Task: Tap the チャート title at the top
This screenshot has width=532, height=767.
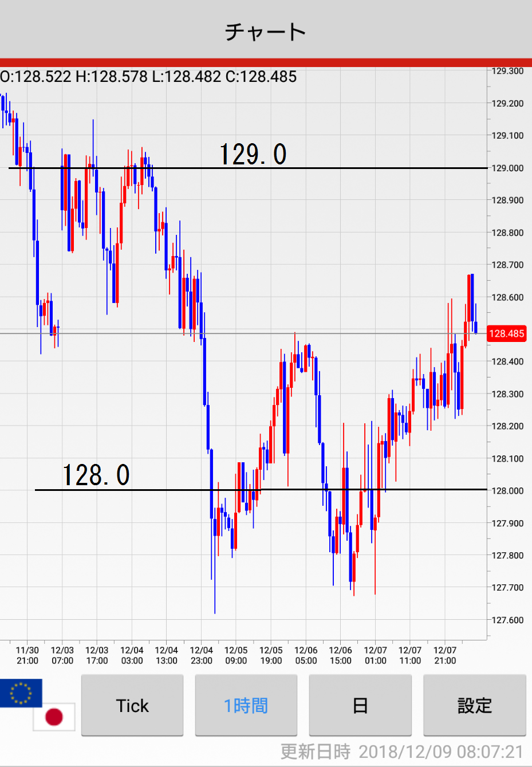Action: [266, 32]
